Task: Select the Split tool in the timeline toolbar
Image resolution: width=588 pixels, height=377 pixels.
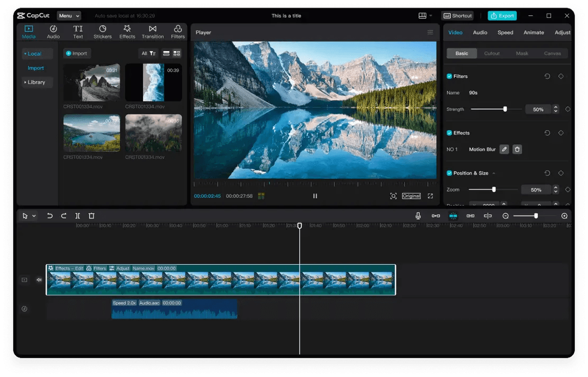Action: tap(77, 215)
